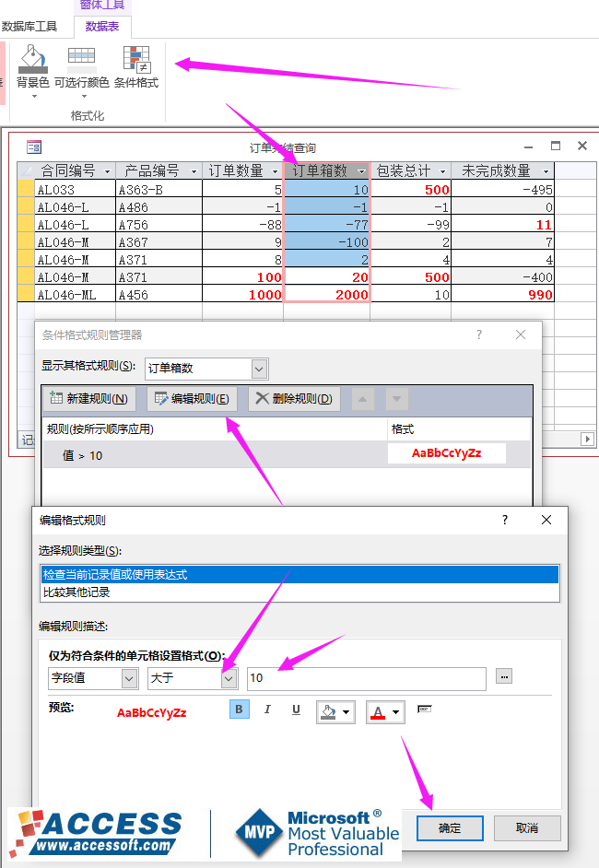Expand the 可选行颜色 dropdown arrow

click(84, 97)
